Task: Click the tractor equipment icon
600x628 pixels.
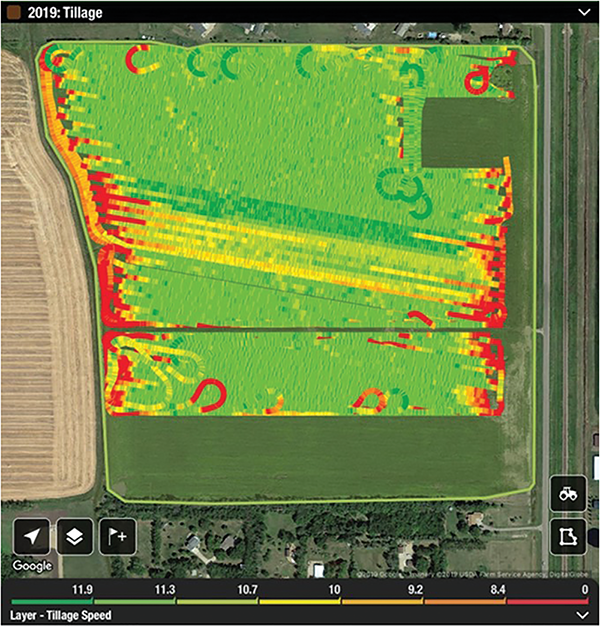Action: tap(567, 495)
